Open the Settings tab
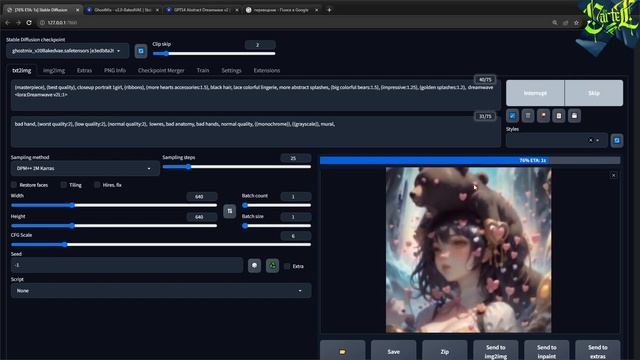 click(231, 70)
